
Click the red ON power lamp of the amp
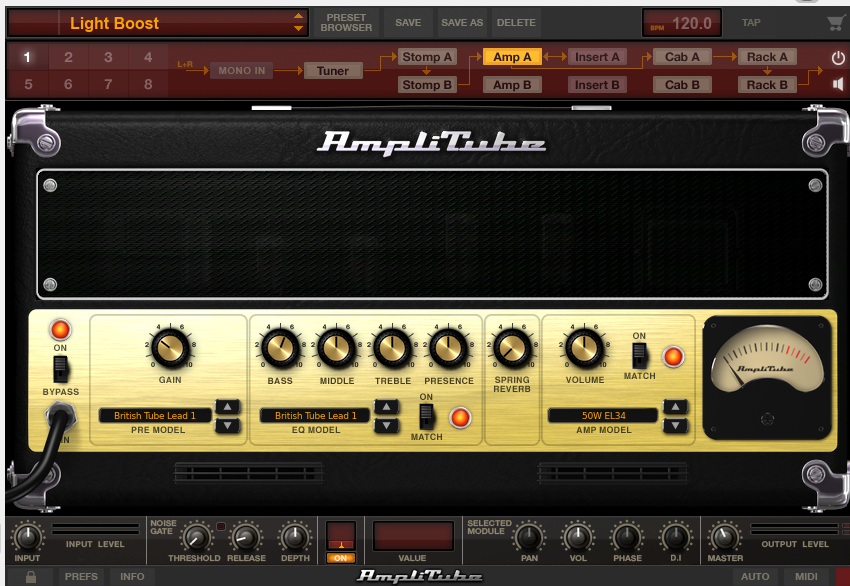[60, 330]
